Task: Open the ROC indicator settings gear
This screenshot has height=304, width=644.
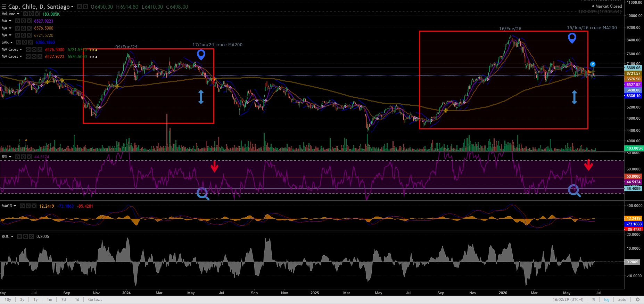Action: [x=25, y=236]
